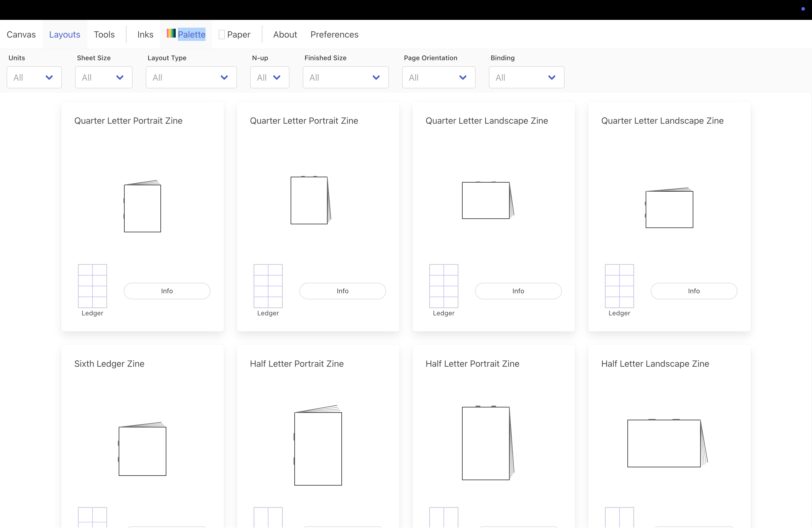Click Ledger sheet icon in fourth card
The image size is (812, 528).
(619, 286)
